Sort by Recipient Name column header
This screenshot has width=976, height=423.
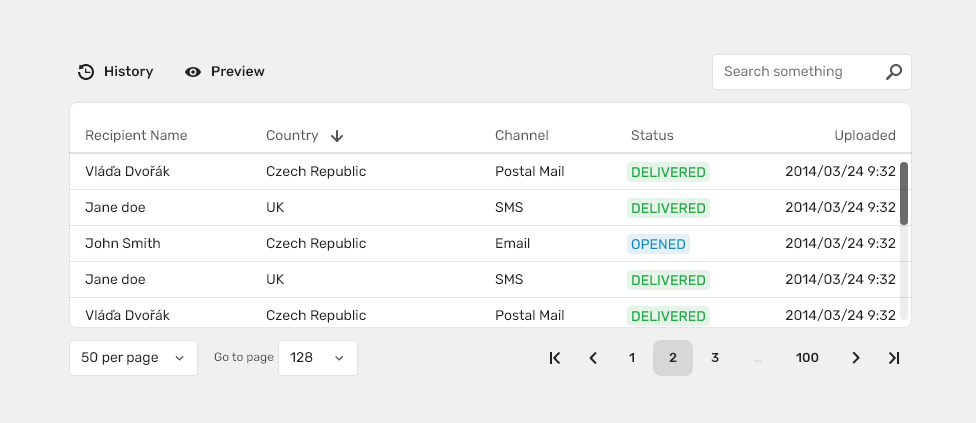[x=136, y=136]
